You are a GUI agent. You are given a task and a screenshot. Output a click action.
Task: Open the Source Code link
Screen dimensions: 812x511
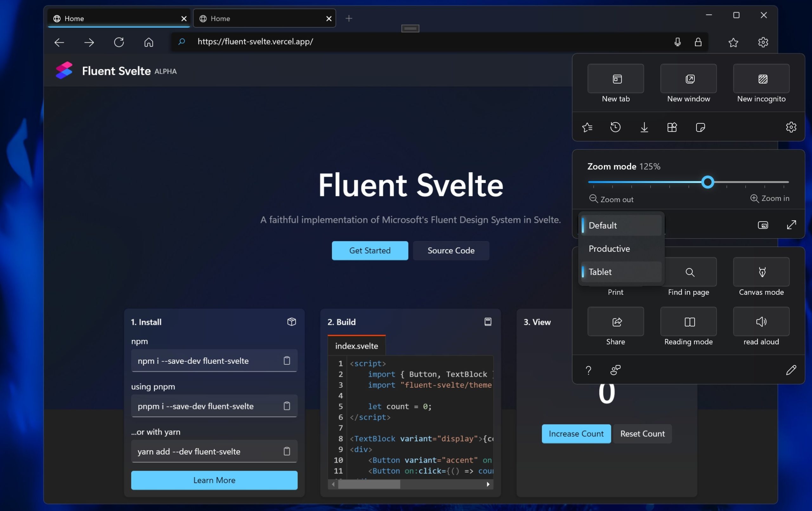[451, 251]
